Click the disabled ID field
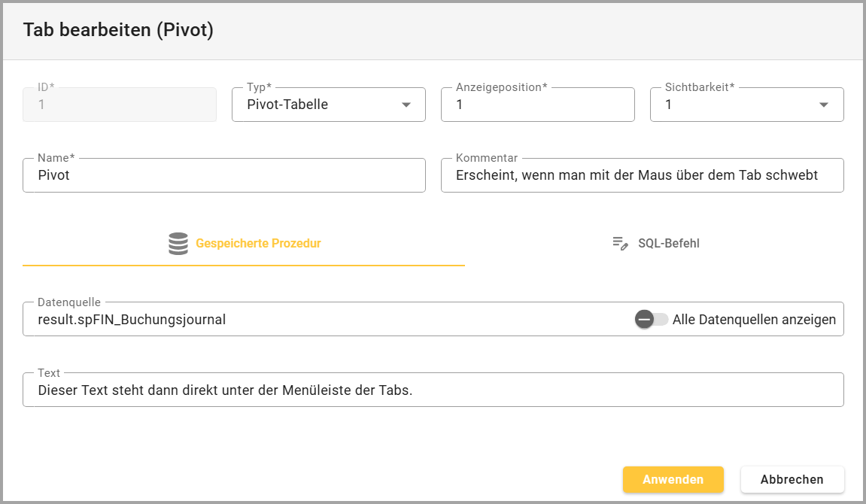 coord(120,105)
